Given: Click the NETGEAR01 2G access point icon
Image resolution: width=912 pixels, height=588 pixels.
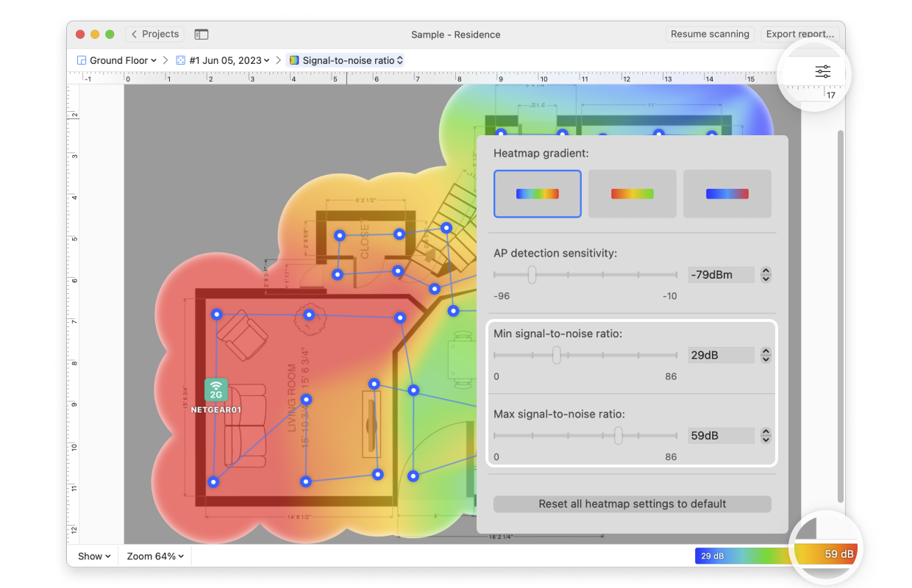Looking at the screenshot, I should point(215,390).
